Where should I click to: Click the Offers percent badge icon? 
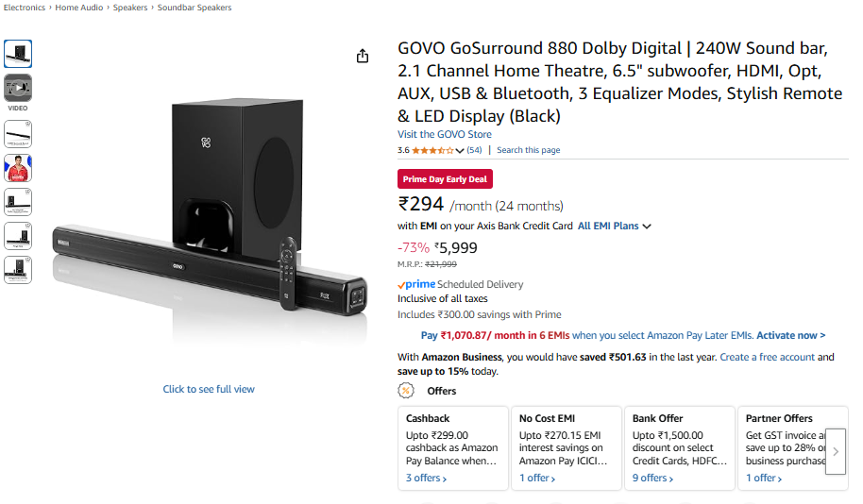406,391
